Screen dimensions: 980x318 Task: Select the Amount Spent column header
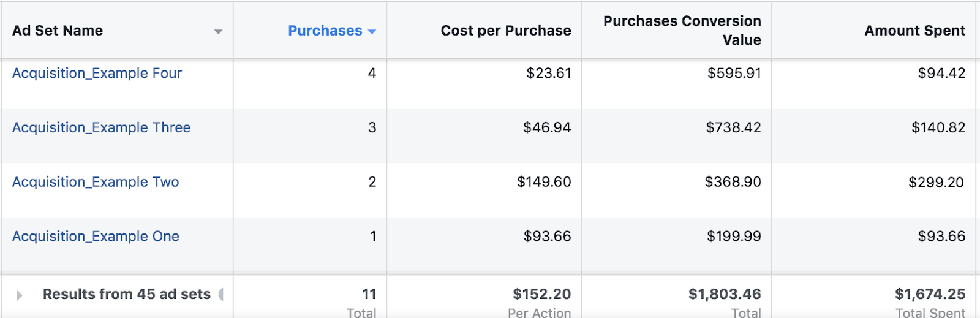click(x=914, y=31)
